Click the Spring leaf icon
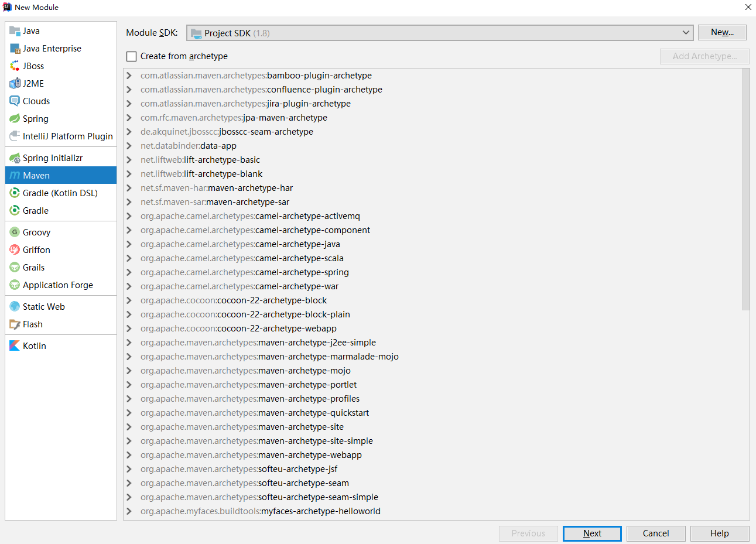The width and height of the screenshot is (756, 544). pos(15,119)
